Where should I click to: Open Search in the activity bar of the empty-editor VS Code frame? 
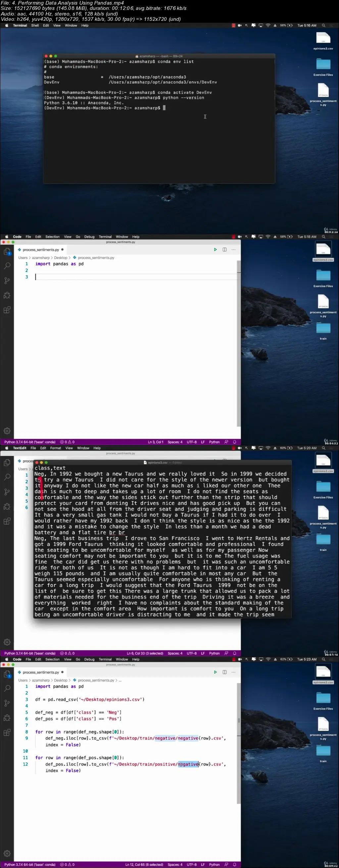7,266
